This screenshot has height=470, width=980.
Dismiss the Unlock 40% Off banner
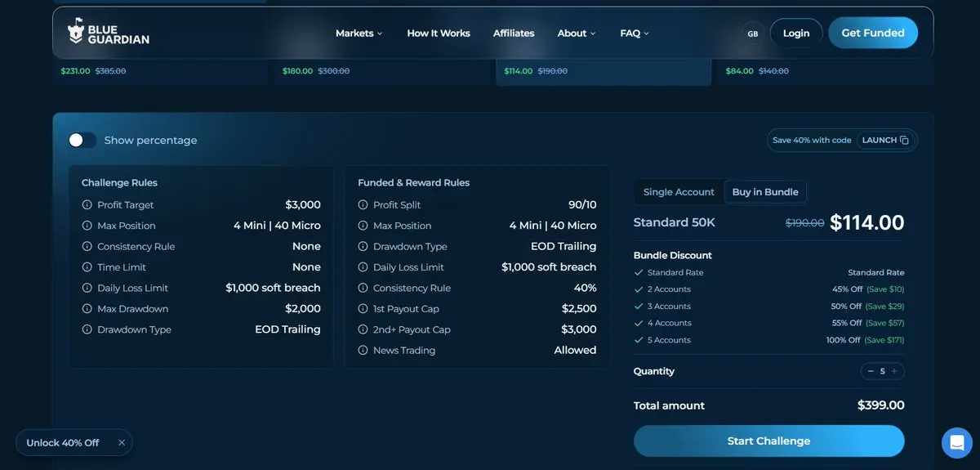[x=122, y=443]
